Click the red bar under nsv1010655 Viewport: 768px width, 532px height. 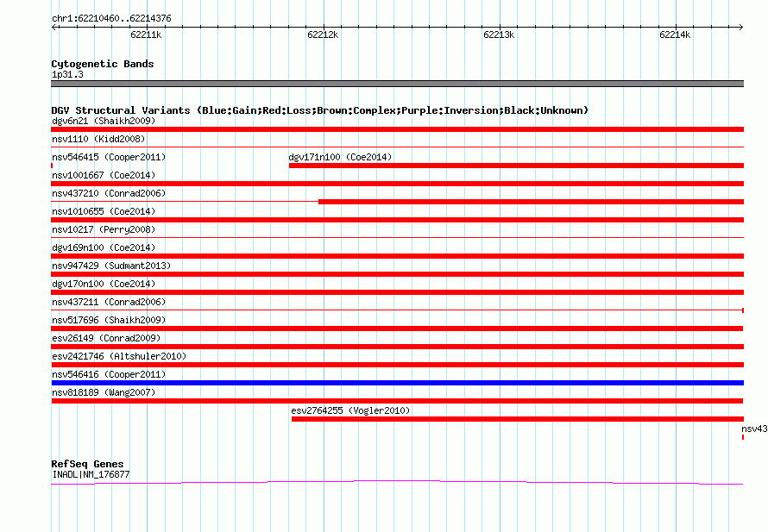point(397,220)
